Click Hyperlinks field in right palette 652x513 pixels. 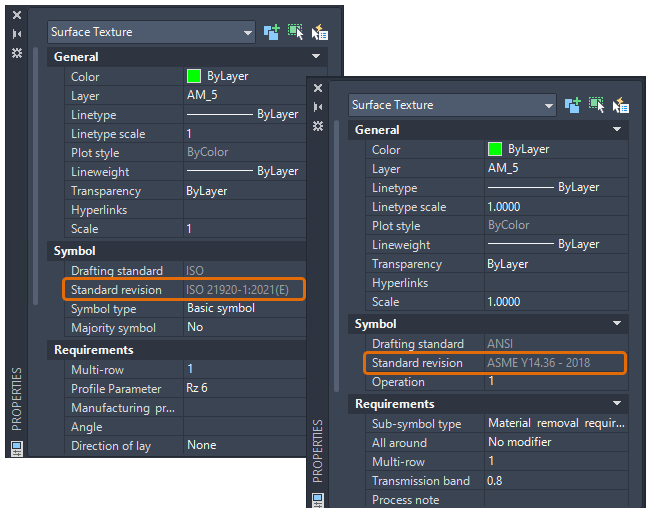point(556,283)
